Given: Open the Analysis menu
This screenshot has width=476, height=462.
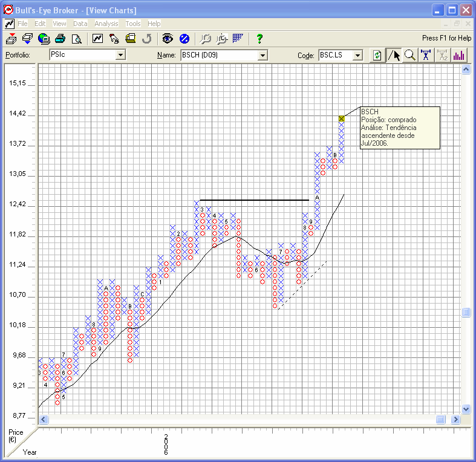Looking at the screenshot, I should tap(106, 24).
